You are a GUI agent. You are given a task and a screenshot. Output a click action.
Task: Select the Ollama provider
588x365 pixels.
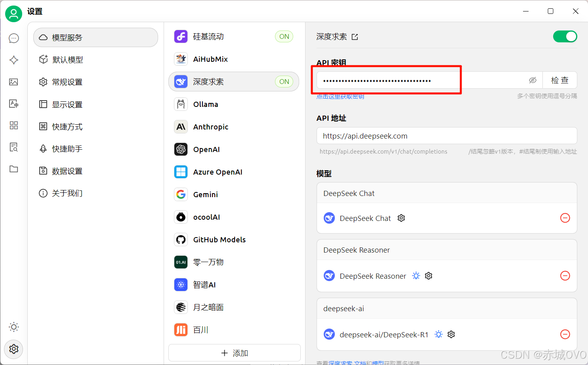[234, 104]
